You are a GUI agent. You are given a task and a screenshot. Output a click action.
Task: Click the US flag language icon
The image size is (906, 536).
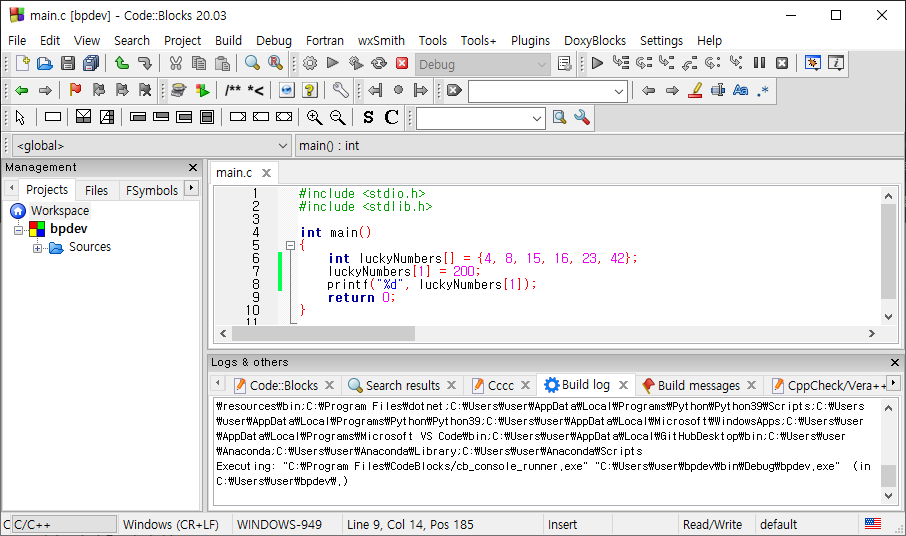[872, 523]
